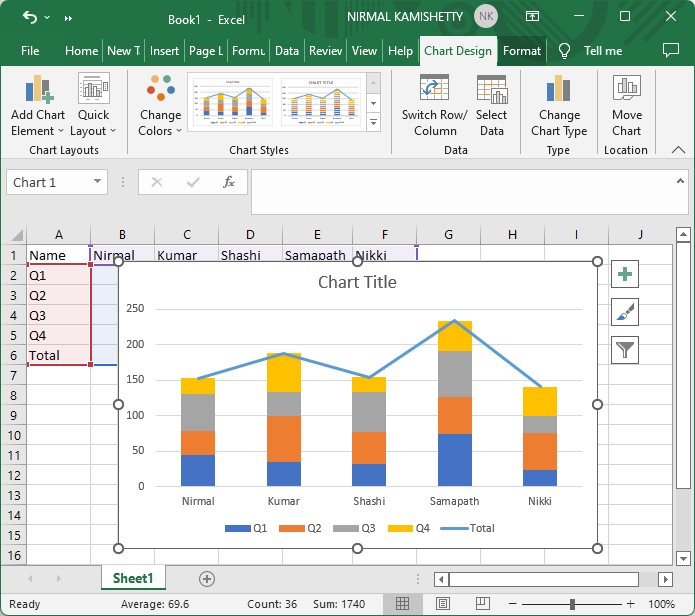Open the Quick Layout gallery
695x616 pixels.
[x=94, y=106]
